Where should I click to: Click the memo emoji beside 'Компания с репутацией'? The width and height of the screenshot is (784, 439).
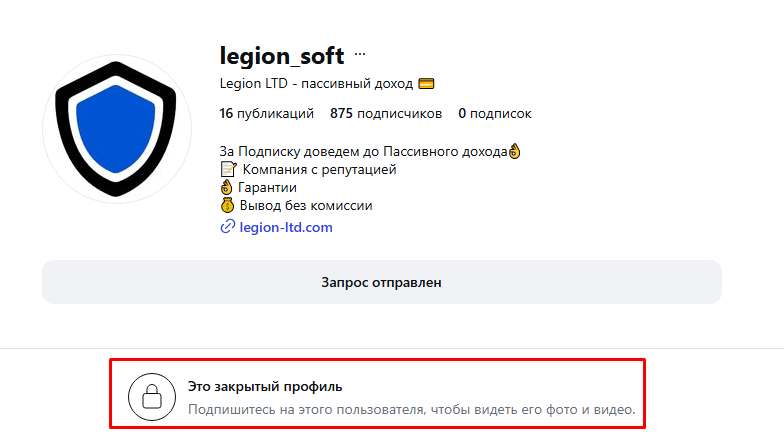[x=228, y=170]
